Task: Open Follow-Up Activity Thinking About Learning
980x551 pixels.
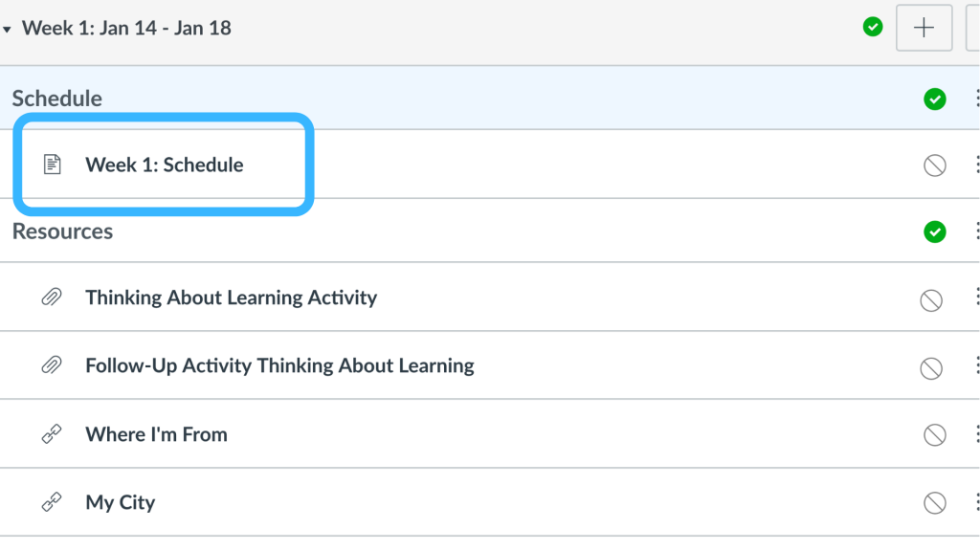Action: tap(280, 365)
